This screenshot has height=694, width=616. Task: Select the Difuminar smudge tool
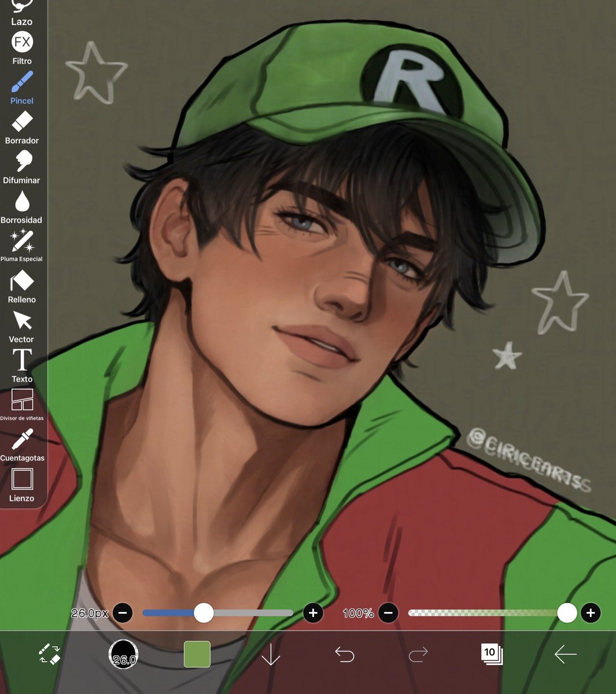point(22,167)
